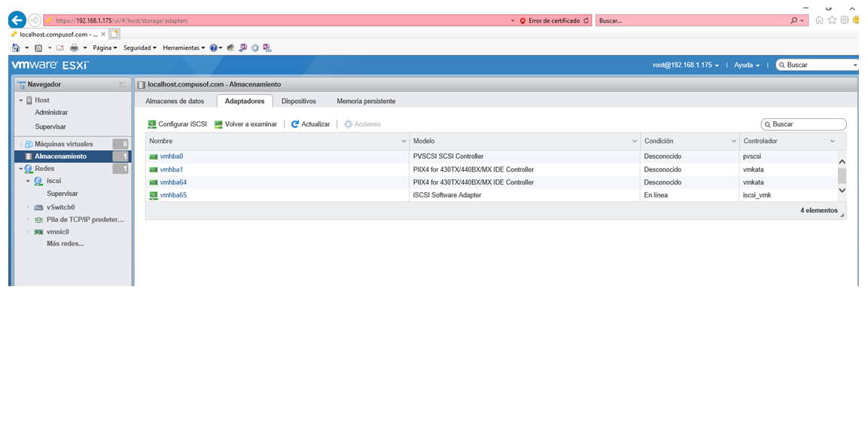Open the Ayuda dropdown menu

tap(747, 65)
